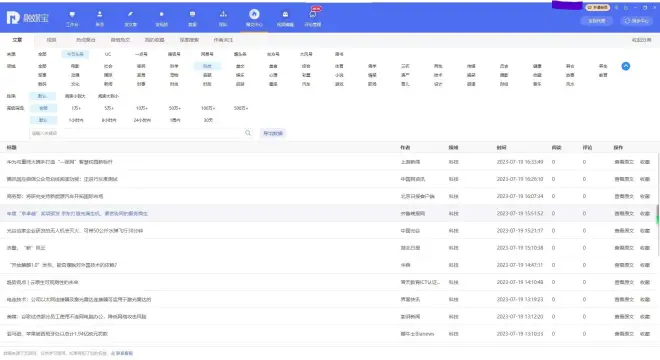Select time filter 24小时内
660x360 pixels.
[142, 120]
